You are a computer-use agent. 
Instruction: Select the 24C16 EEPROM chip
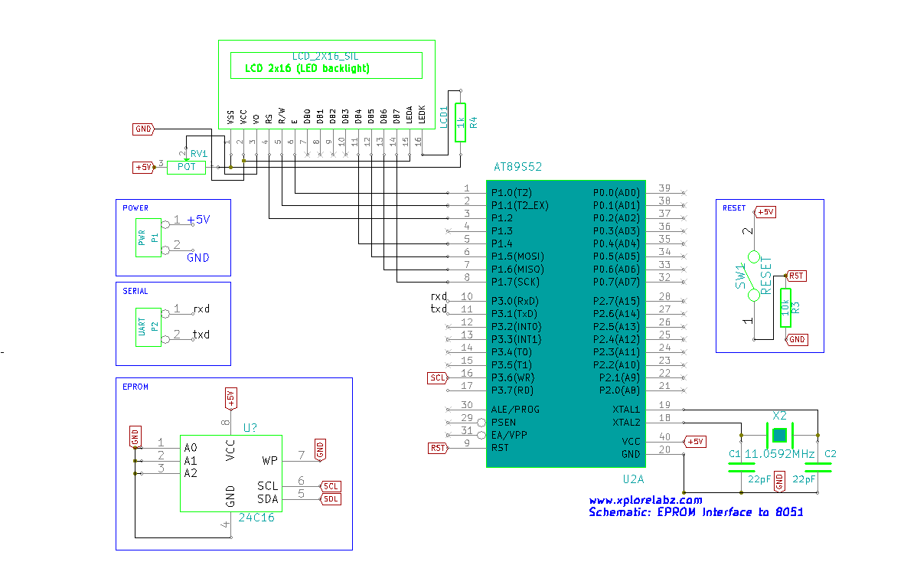coord(231,473)
